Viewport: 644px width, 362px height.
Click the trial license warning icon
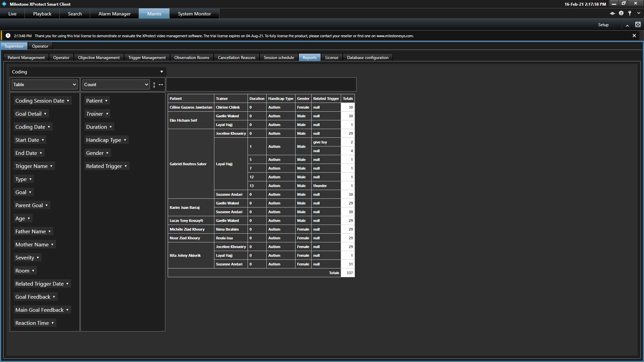[8, 36]
